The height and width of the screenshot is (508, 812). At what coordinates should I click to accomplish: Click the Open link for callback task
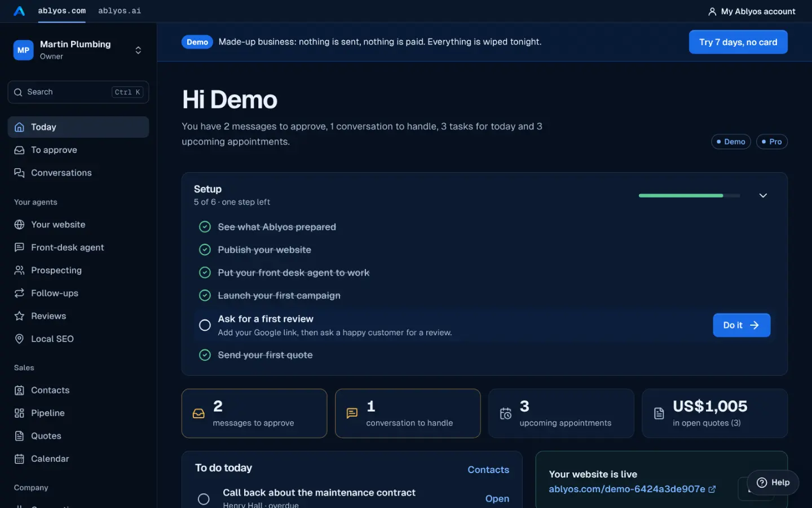(497, 499)
